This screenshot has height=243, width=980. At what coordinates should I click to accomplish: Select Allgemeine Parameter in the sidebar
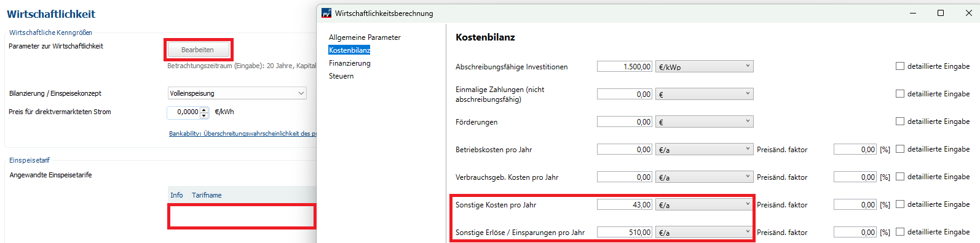point(365,37)
